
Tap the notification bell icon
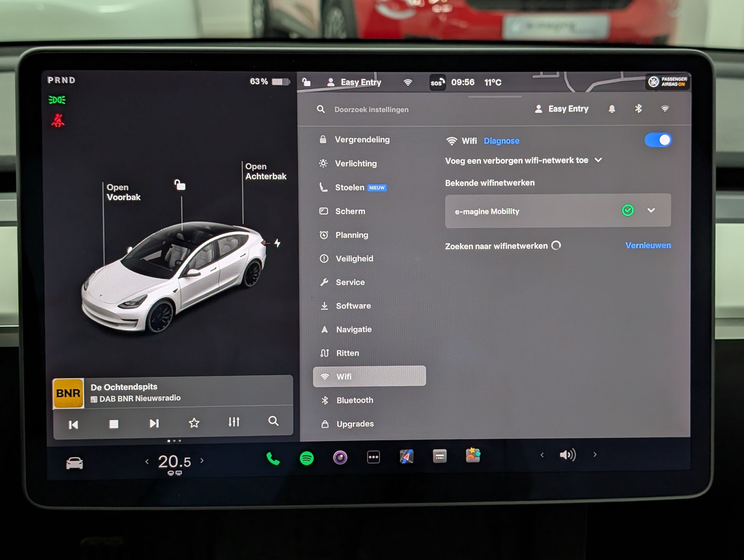pos(611,109)
